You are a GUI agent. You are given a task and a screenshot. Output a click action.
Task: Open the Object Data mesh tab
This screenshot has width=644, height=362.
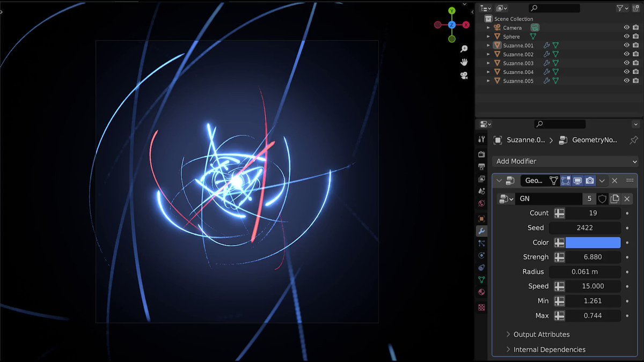click(481, 280)
